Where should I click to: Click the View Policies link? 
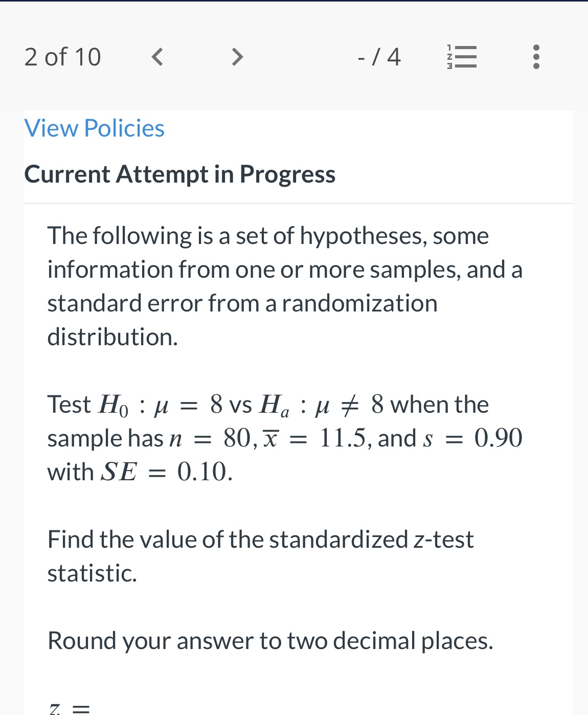(94, 128)
